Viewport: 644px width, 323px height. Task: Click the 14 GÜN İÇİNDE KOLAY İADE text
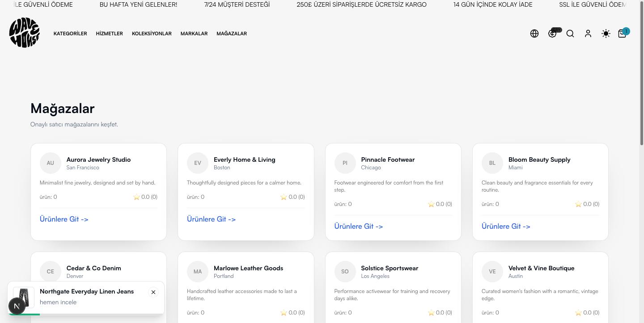493,4
